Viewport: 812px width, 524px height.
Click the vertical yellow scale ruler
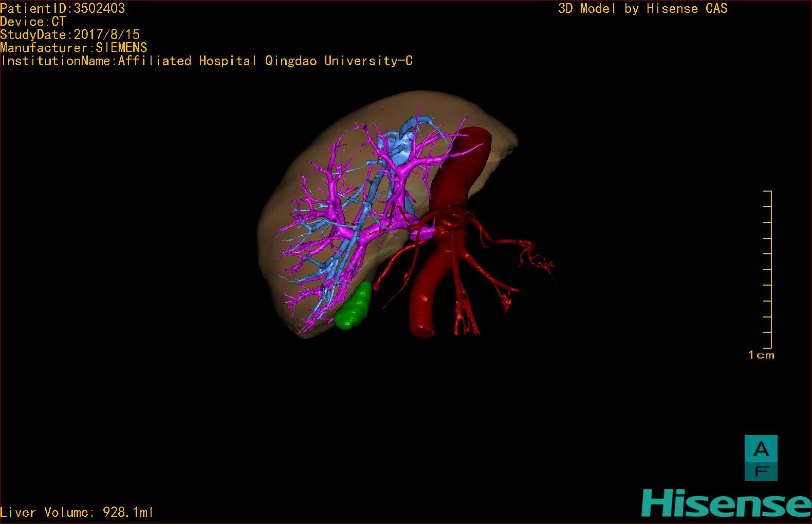768,270
